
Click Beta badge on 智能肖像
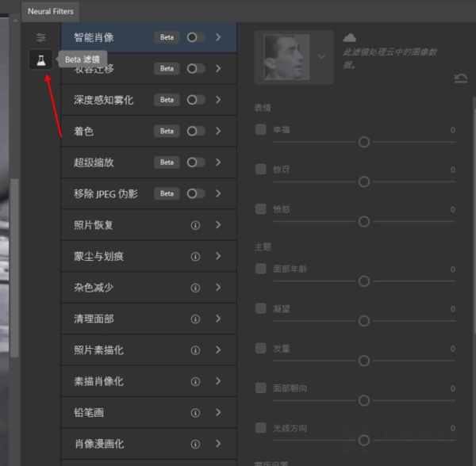point(167,37)
